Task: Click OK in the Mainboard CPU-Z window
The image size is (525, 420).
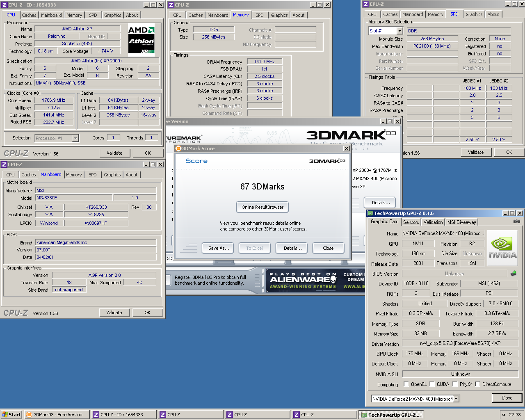Action: click(147, 313)
